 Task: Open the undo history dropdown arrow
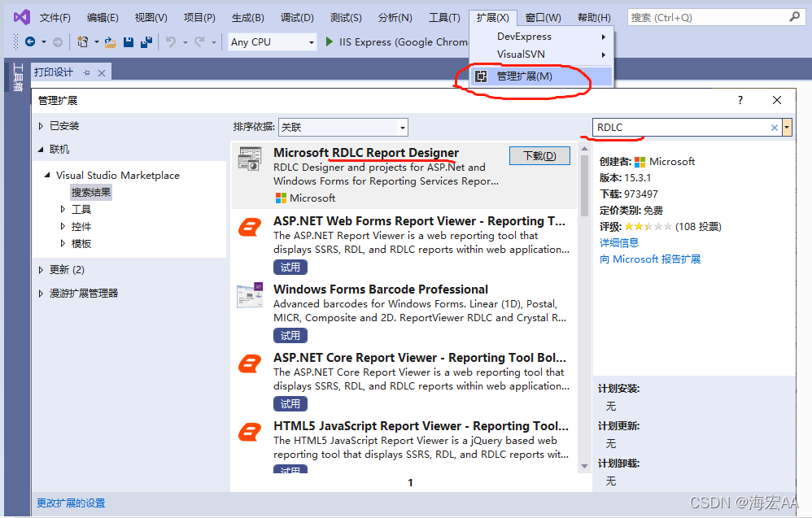click(185, 42)
